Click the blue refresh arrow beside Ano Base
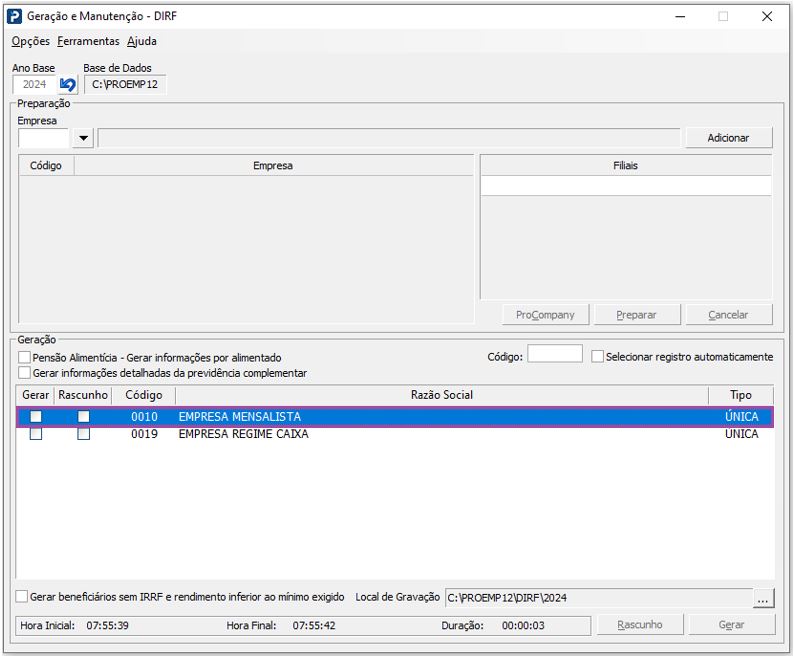Image resolution: width=794 pixels, height=656 pixels. pyautogui.click(x=67, y=85)
